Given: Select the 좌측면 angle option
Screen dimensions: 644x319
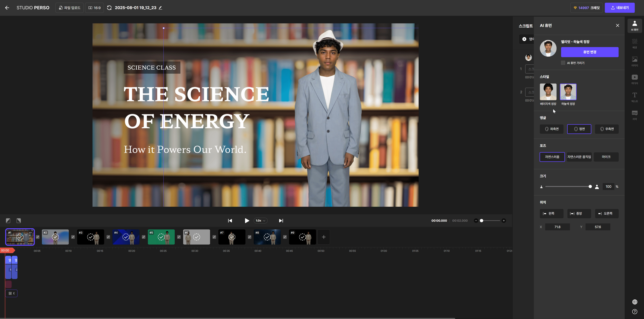Looking at the screenshot, I should [x=551, y=129].
